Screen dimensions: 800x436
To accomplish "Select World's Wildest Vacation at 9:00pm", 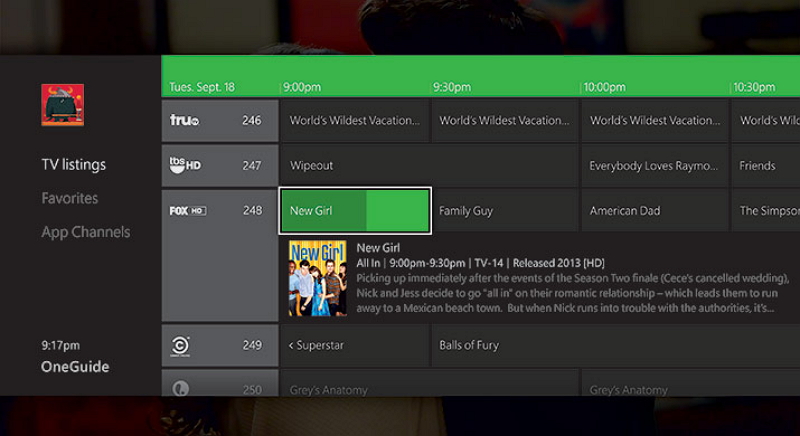I will pyautogui.click(x=355, y=120).
